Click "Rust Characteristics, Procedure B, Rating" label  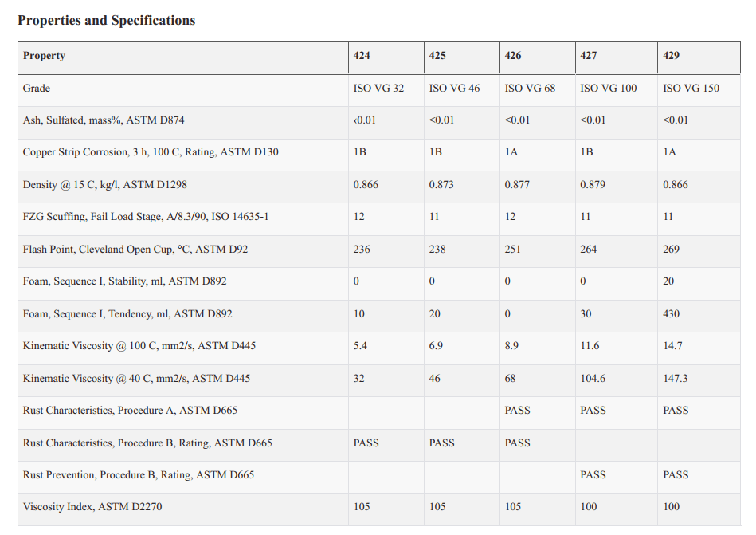pos(147,443)
